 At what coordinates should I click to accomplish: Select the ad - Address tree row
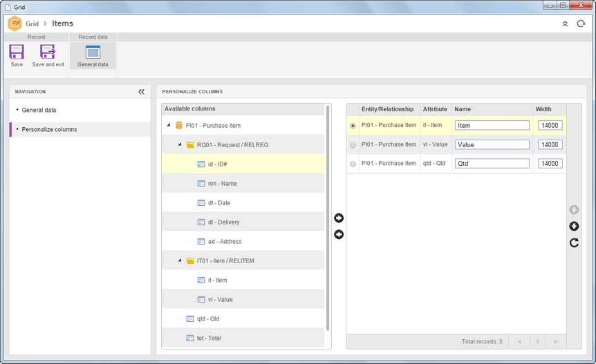click(x=243, y=242)
